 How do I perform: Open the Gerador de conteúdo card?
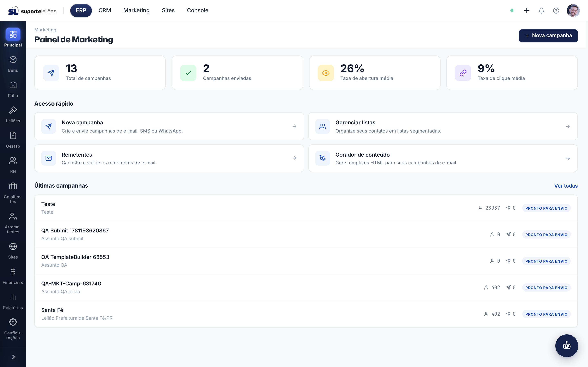(443, 158)
